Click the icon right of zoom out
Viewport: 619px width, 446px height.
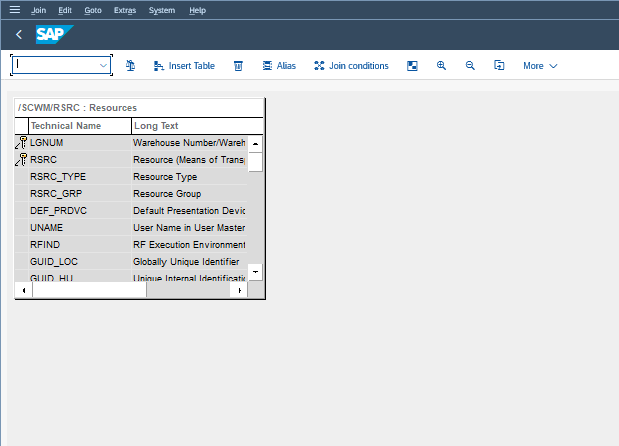[499, 66]
